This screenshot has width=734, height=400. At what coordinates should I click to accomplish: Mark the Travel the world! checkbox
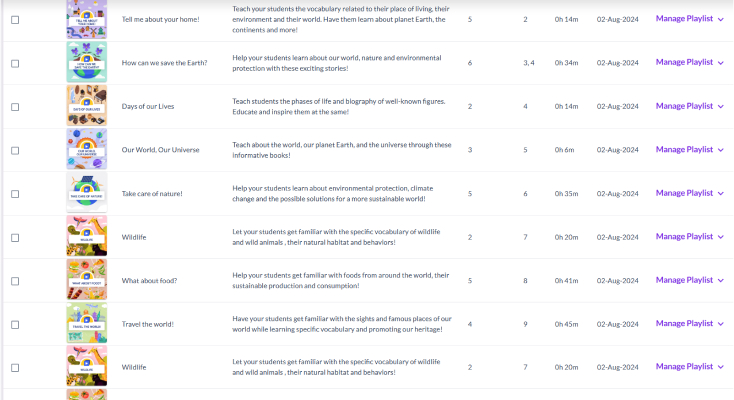(15, 324)
